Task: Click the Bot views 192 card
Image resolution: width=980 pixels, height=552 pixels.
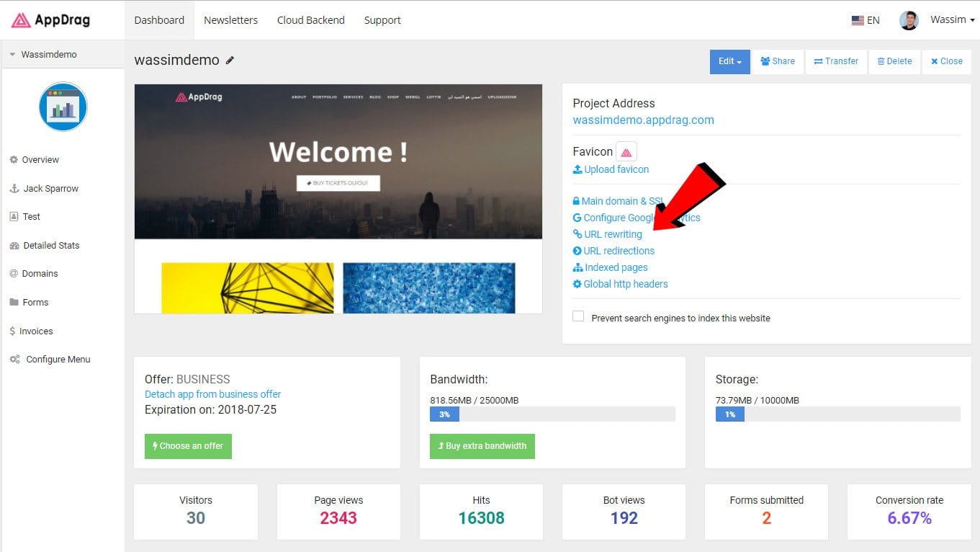Action: pos(624,512)
